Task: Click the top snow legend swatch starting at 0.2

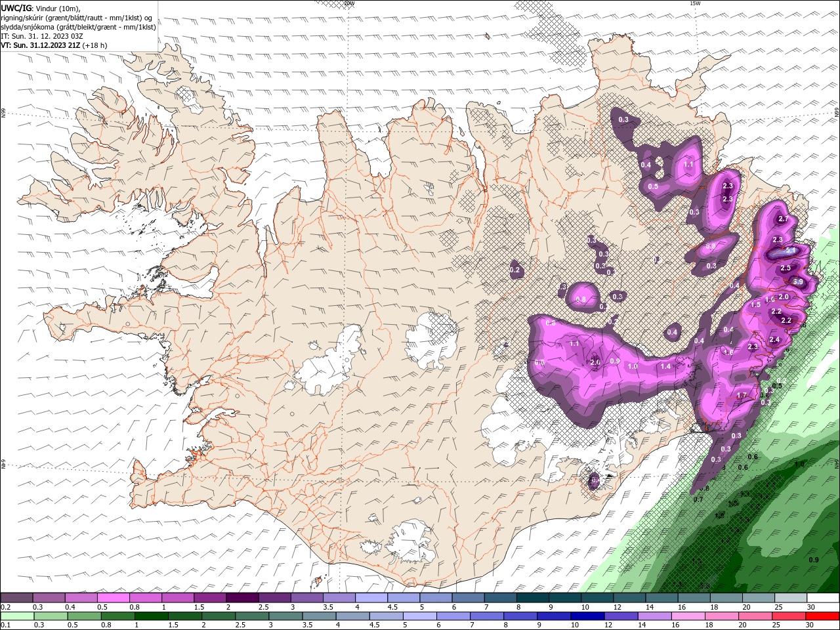Action: [16, 598]
